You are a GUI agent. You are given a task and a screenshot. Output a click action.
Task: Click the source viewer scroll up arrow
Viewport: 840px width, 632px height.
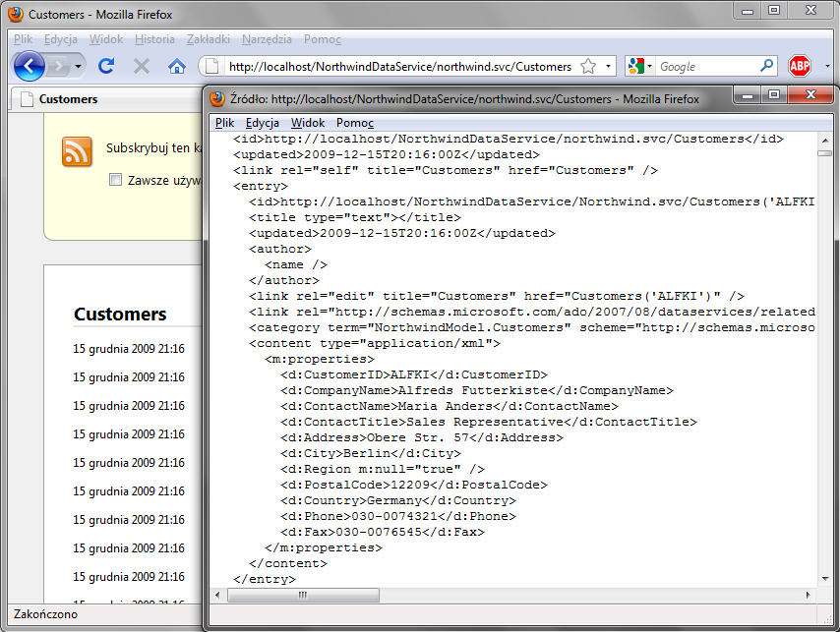coord(824,141)
